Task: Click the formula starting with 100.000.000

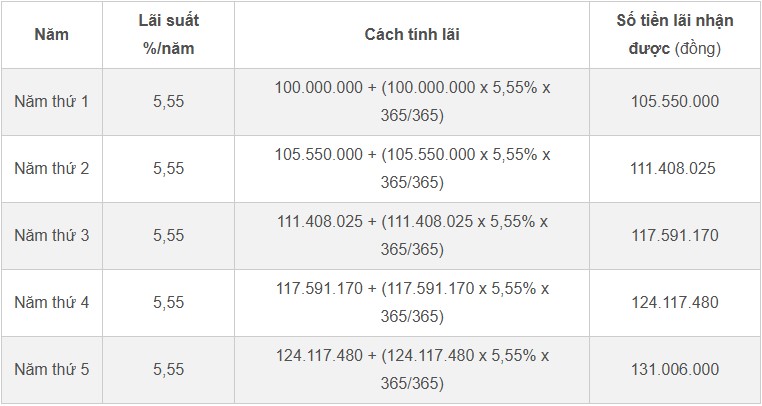Action: [x=412, y=101]
